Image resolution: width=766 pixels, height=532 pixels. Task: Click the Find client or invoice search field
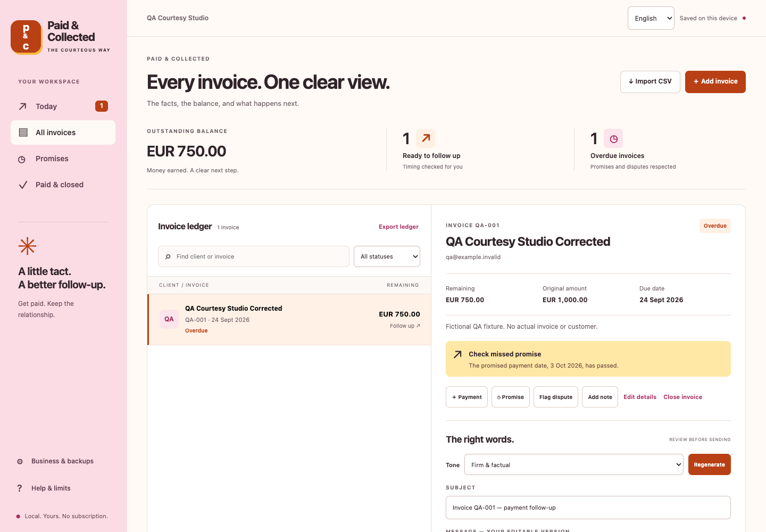[x=254, y=256]
